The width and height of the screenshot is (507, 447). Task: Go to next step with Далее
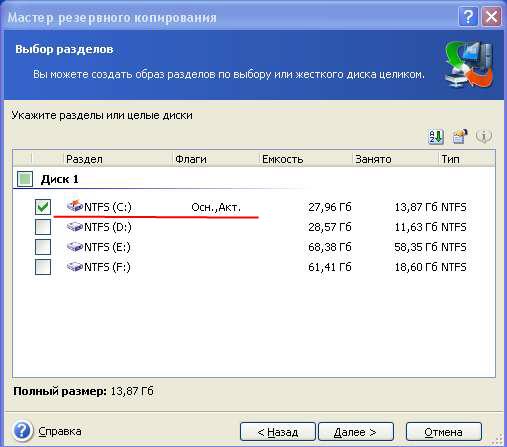pos(356,432)
